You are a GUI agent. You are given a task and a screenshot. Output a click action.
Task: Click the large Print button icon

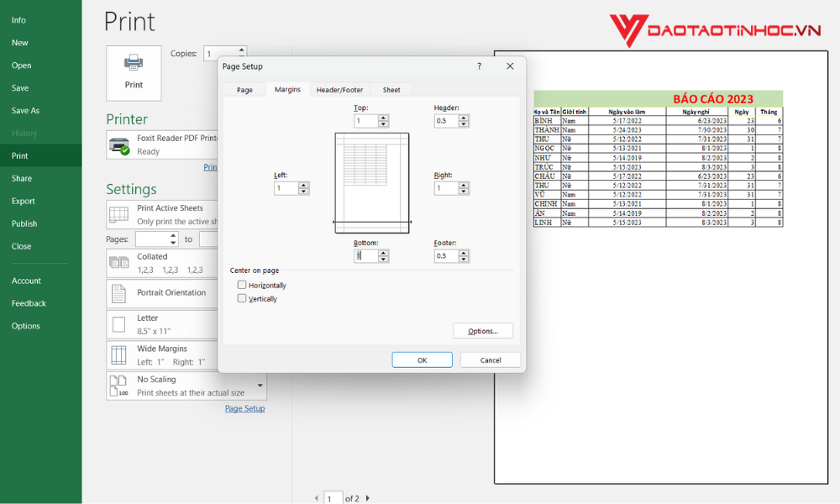pos(134,62)
